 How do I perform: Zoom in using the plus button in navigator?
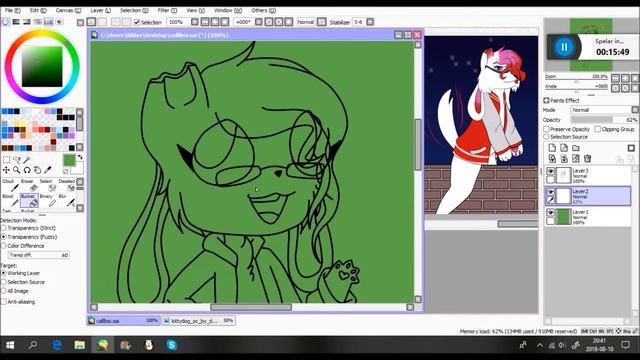point(625,78)
